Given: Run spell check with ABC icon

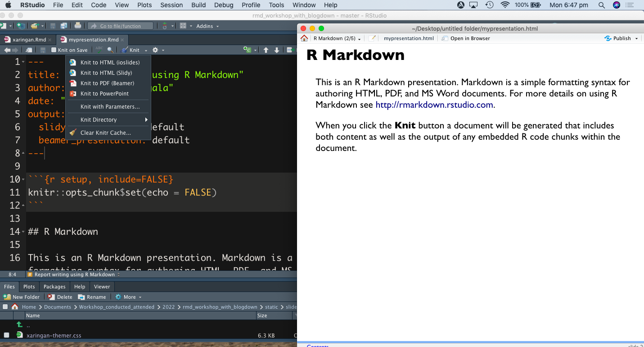Looking at the screenshot, I should tap(99, 50).
